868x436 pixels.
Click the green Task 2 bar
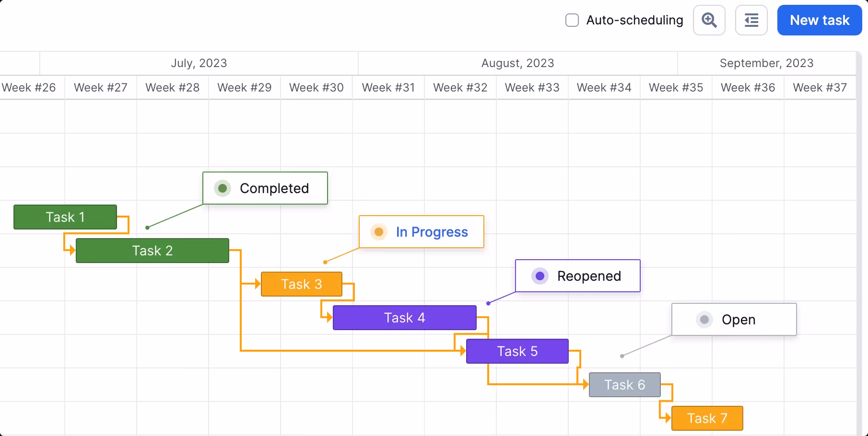pyautogui.click(x=152, y=251)
